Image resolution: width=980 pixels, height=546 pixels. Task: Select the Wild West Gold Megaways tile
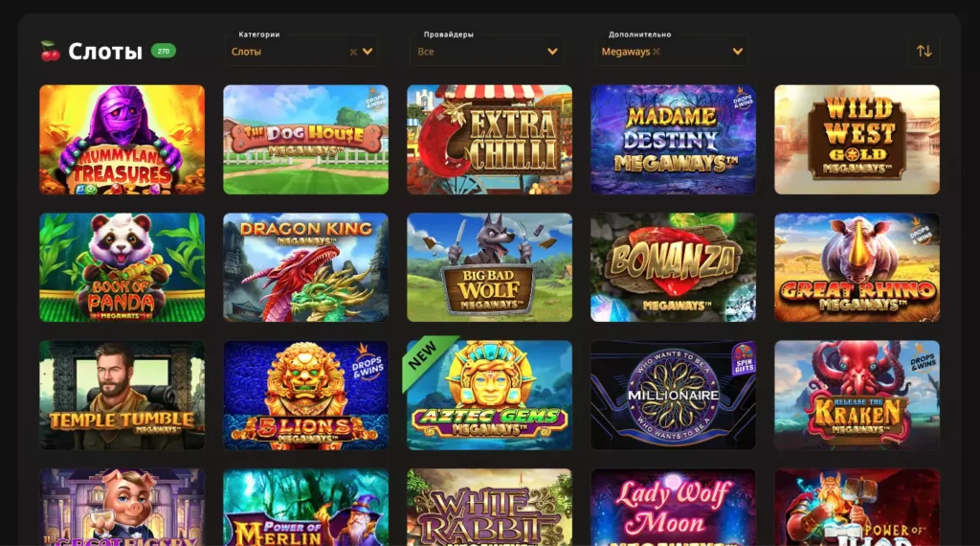pyautogui.click(x=857, y=140)
